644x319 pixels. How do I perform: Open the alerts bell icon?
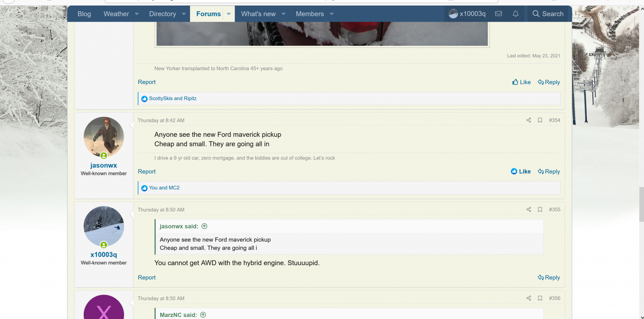tap(516, 14)
